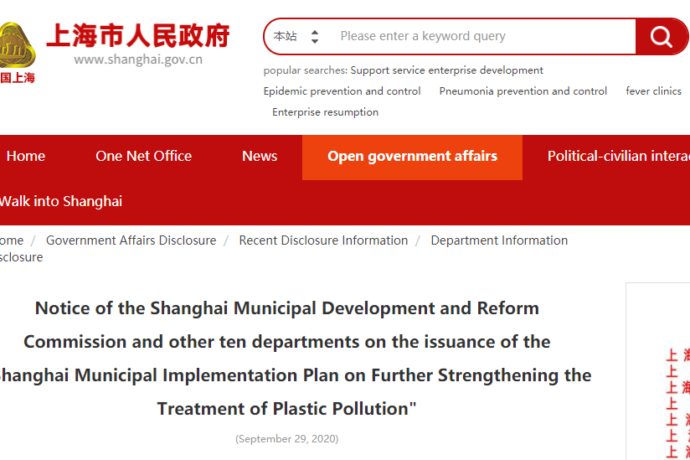Click the 上海市人民政府 site title

[138, 36]
